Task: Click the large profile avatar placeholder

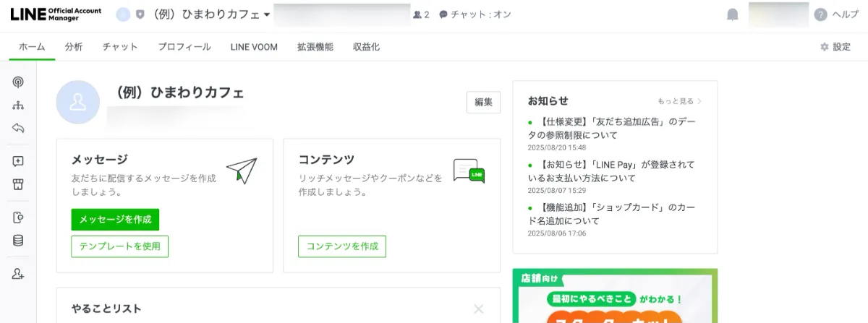Action: 78,103
